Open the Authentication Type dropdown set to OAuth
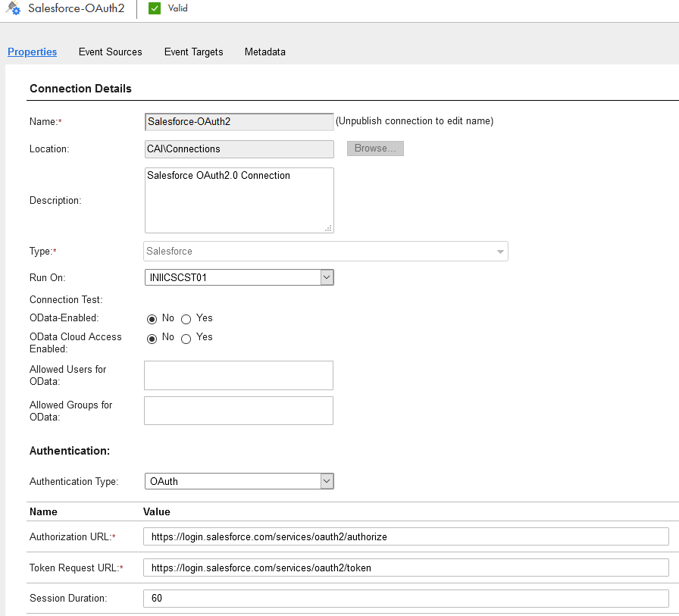 pos(239,481)
